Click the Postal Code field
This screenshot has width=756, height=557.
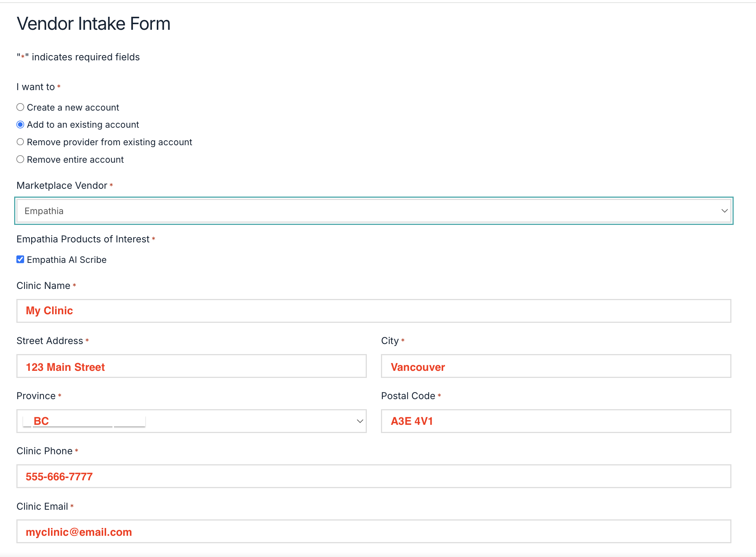point(556,421)
